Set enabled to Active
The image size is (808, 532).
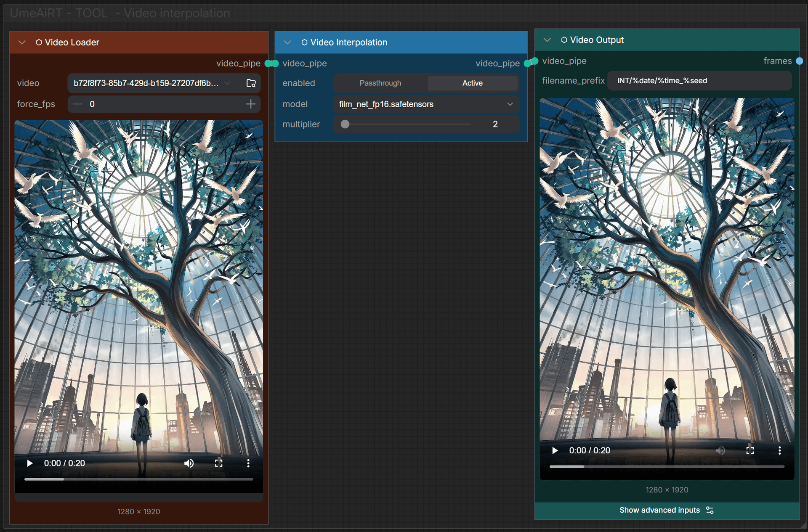473,83
